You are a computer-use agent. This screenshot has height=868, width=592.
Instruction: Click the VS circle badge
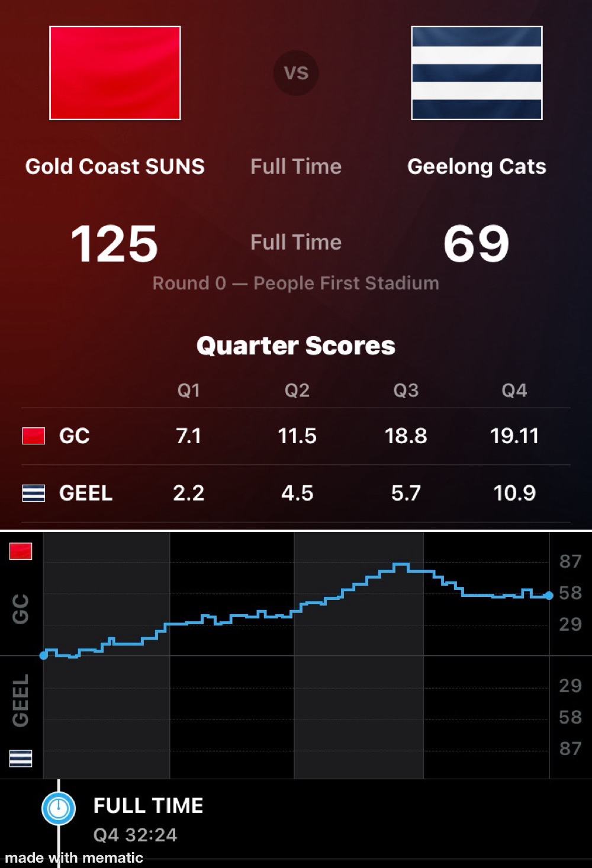[296, 73]
